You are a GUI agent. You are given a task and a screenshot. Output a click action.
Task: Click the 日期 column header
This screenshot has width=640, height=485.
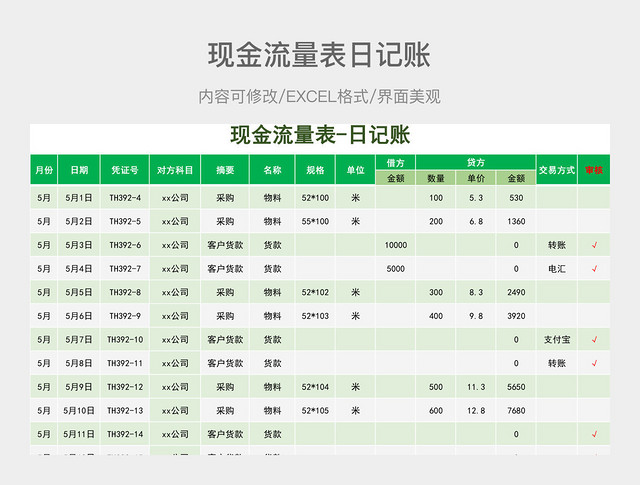click(x=79, y=169)
